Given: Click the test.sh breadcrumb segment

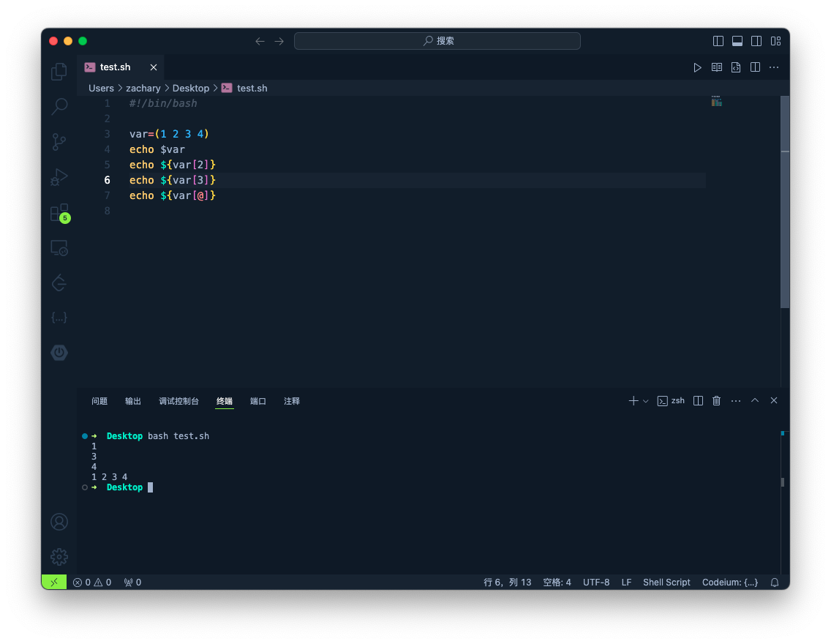Looking at the screenshot, I should point(244,88).
